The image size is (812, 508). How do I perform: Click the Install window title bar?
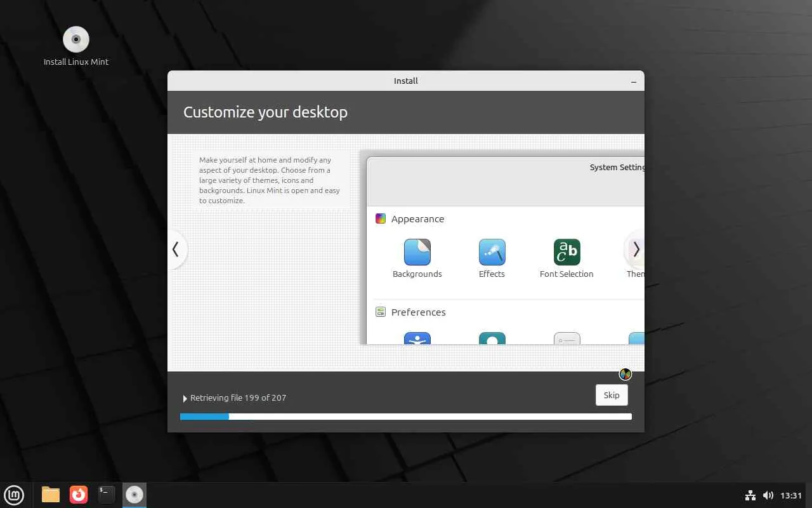coord(406,81)
